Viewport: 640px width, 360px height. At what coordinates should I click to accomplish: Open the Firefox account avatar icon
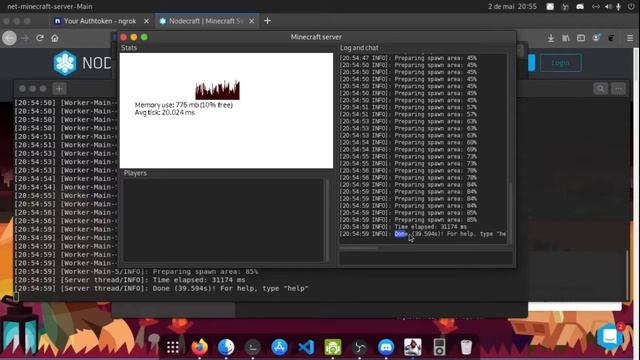point(596,38)
